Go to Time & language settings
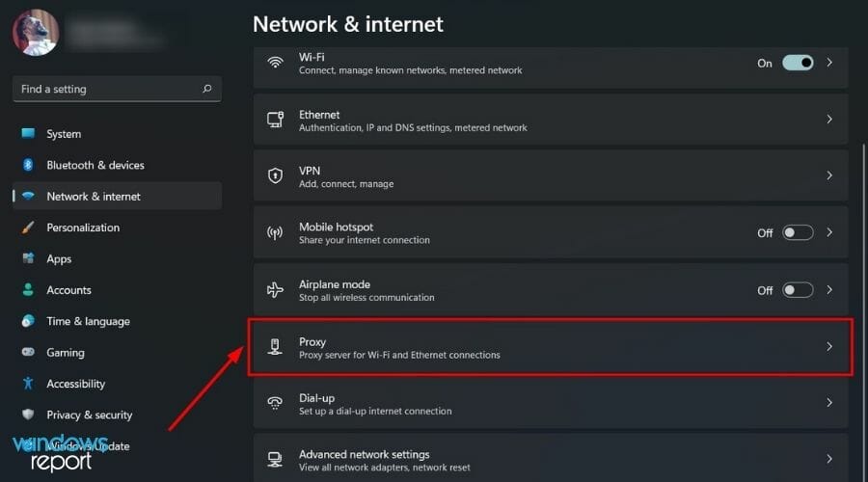 pos(88,321)
